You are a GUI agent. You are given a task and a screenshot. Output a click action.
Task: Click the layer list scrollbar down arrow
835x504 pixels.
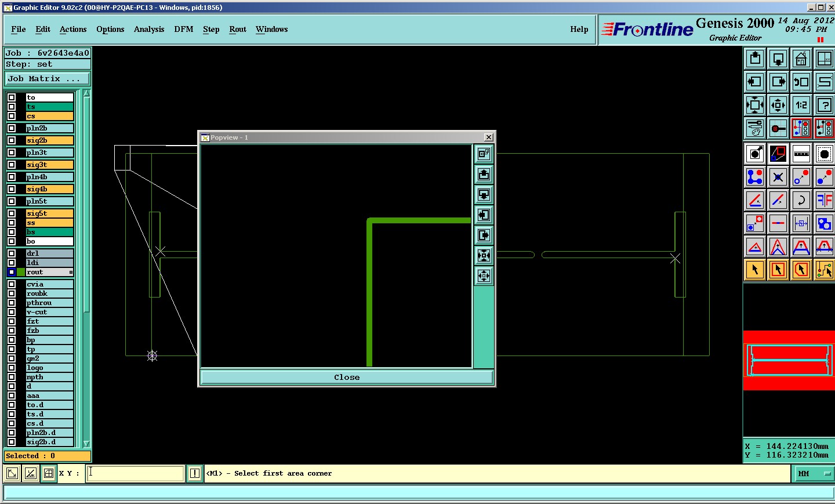pos(86,444)
